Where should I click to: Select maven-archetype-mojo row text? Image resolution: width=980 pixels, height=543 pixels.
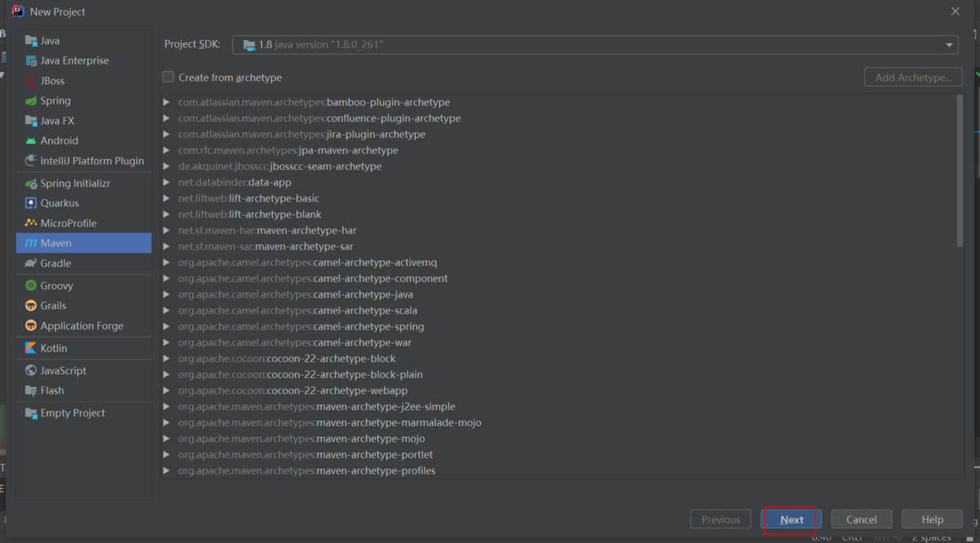[x=301, y=438]
